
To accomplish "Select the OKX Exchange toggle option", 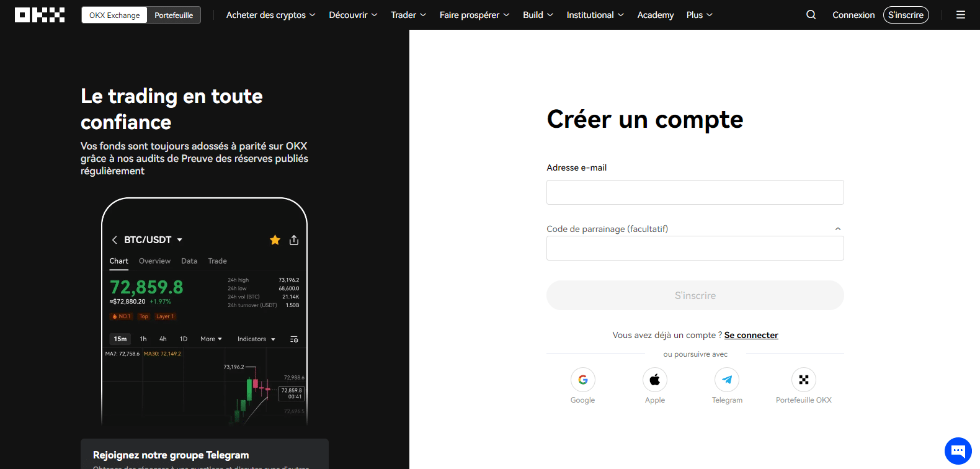I will click(x=115, y=15).
